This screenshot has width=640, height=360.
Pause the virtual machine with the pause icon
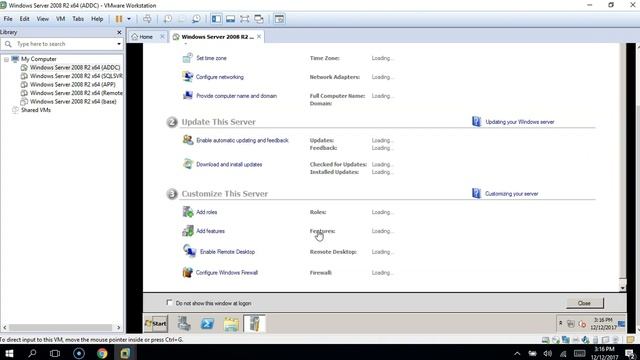click(119, 19)
